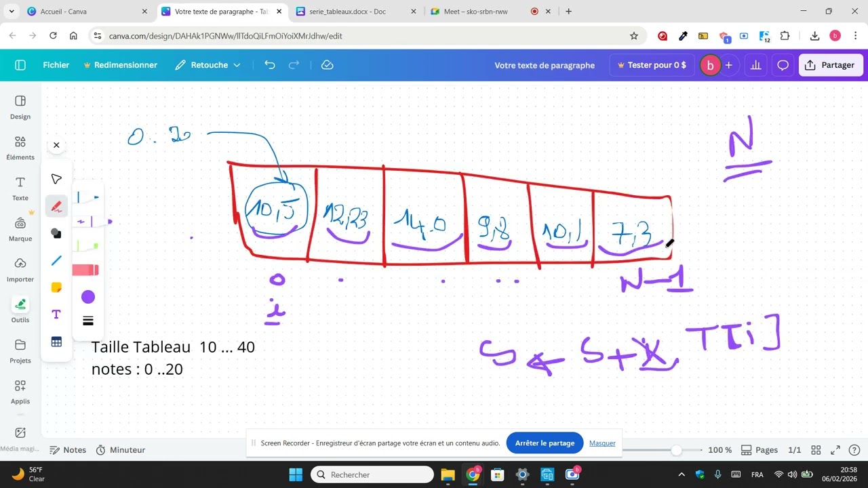The width and height of the screenshot is (868, 488).
Task: Open the purple stroke color picker
Action: point(88,297)
